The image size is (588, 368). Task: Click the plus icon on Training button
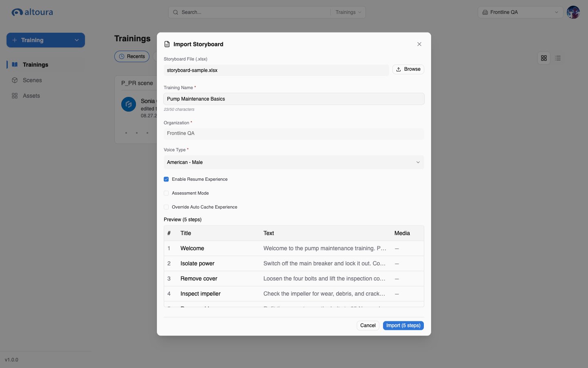[15, 40]
